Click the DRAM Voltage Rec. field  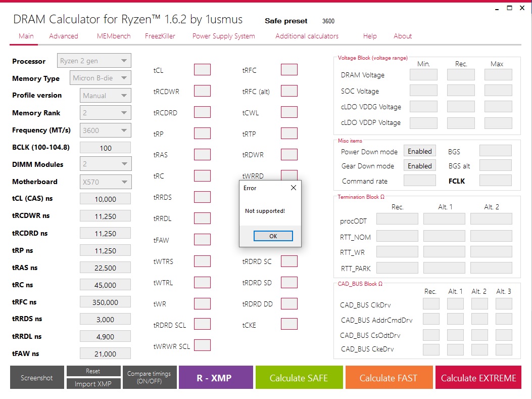(x=461, y=75)
